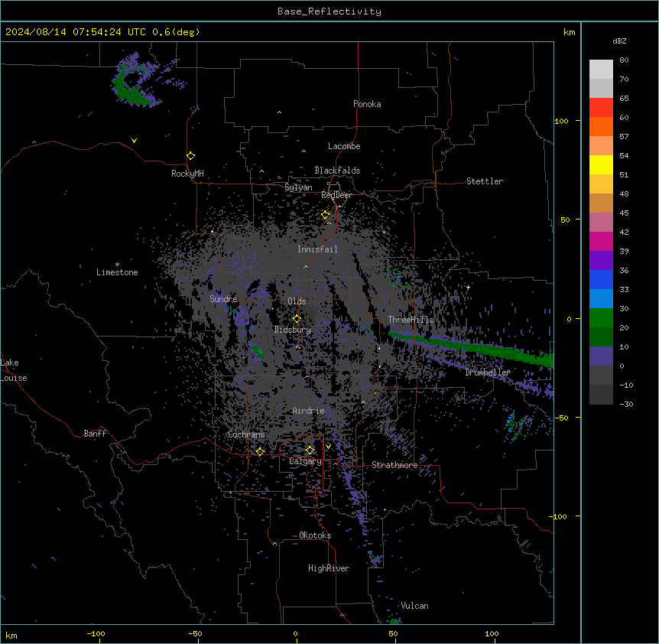Select the blue 36-33 dBZ legend swatch
The image size is (659, 644).
click(601, 279)
